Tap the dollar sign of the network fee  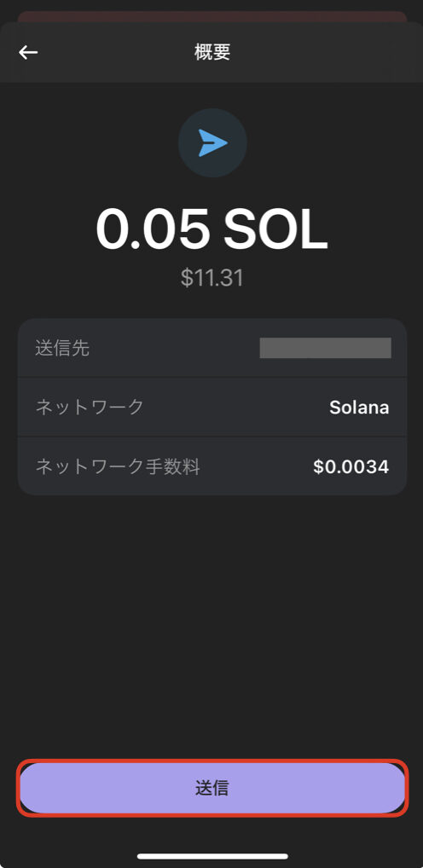click(x=318, y=466)
